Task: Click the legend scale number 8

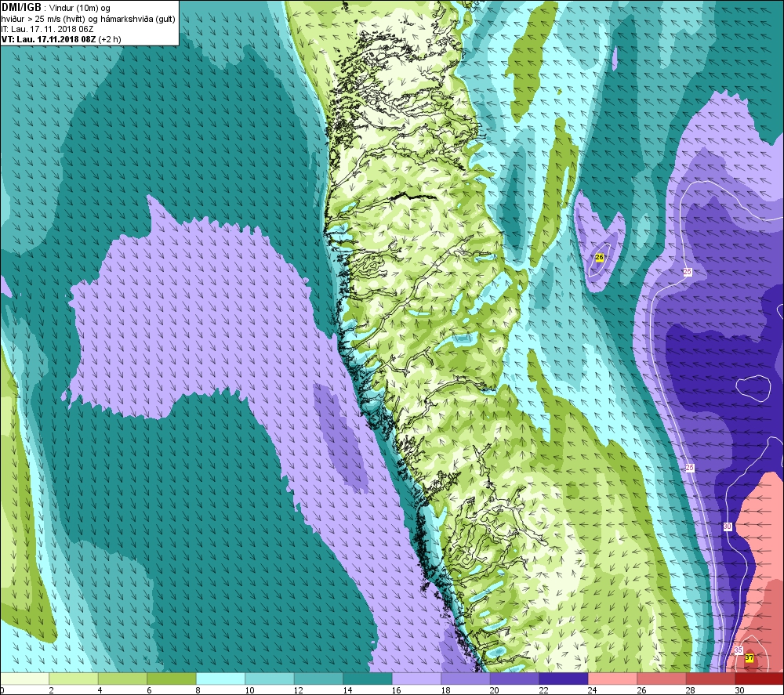Action: pyautogui.click(x=198, y=690)
